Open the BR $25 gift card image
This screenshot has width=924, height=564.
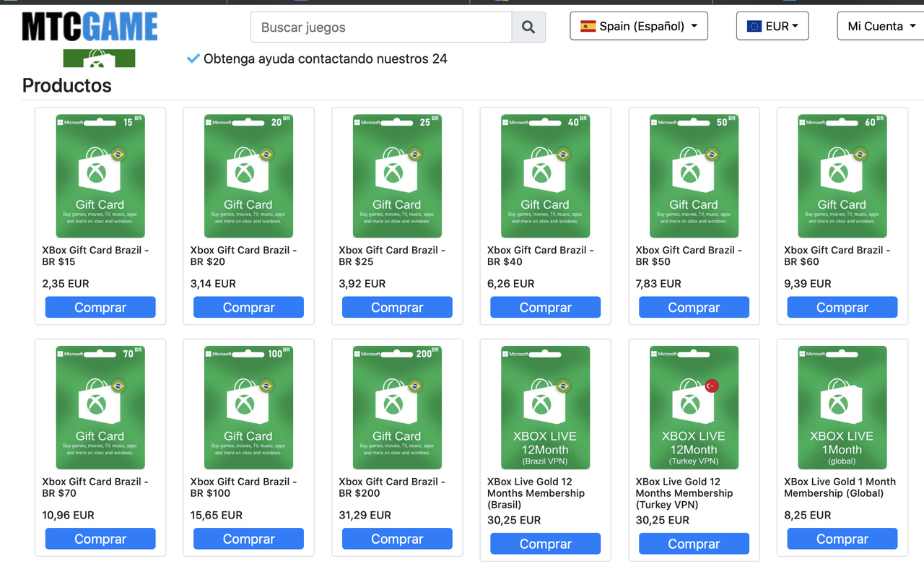click(x=397, y=176)
